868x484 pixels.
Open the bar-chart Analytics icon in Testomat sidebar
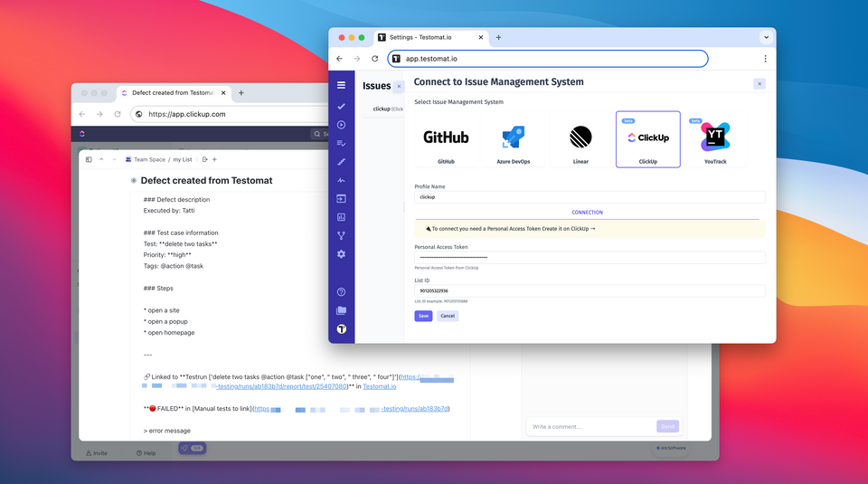click(x=341, y=217)
